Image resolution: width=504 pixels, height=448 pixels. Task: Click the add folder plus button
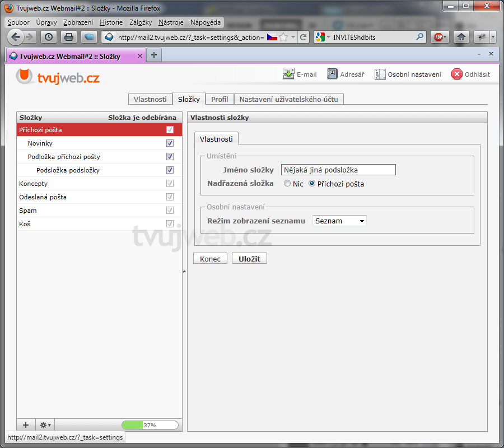coord(26,425)
